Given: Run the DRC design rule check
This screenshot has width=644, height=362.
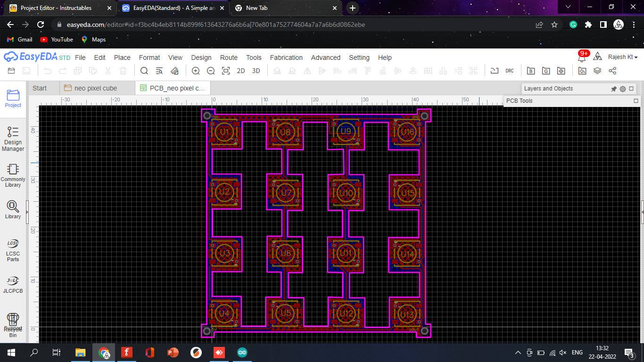Looking at the screenshot, I should (510, 71).
